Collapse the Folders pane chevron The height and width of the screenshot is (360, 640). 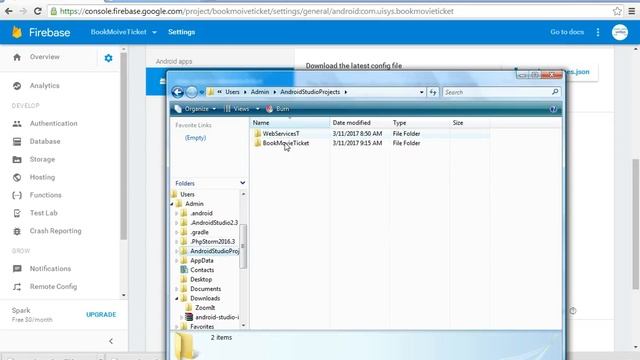[242, 183]
